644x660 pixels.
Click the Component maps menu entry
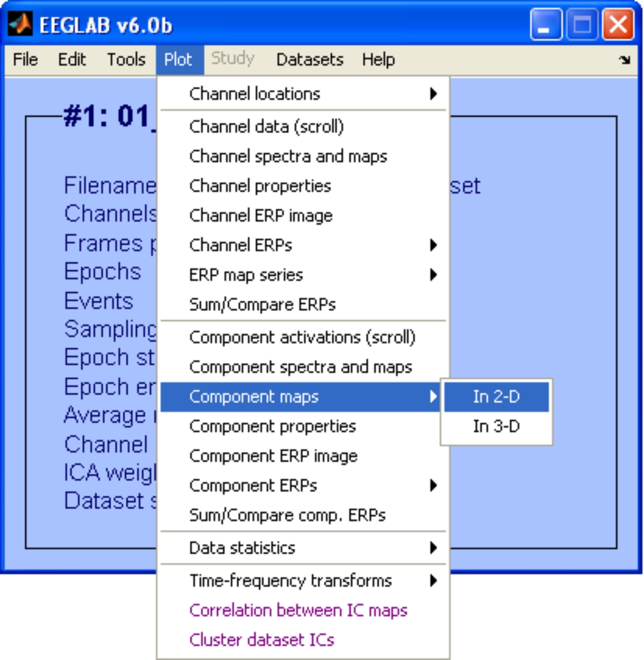pyautogui.click(x=300, y=396)
